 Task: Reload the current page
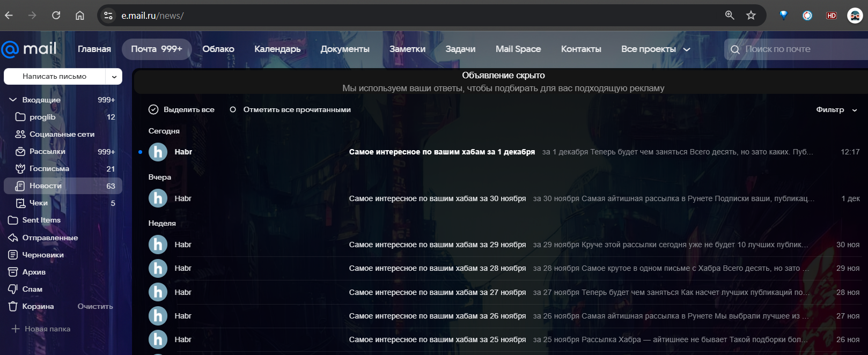[56, 16]
